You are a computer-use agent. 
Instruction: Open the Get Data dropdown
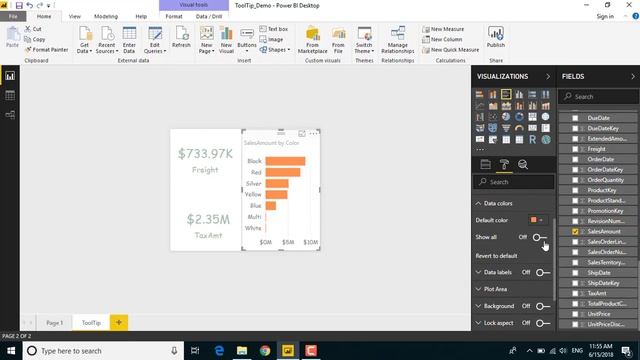coord(84,40)
